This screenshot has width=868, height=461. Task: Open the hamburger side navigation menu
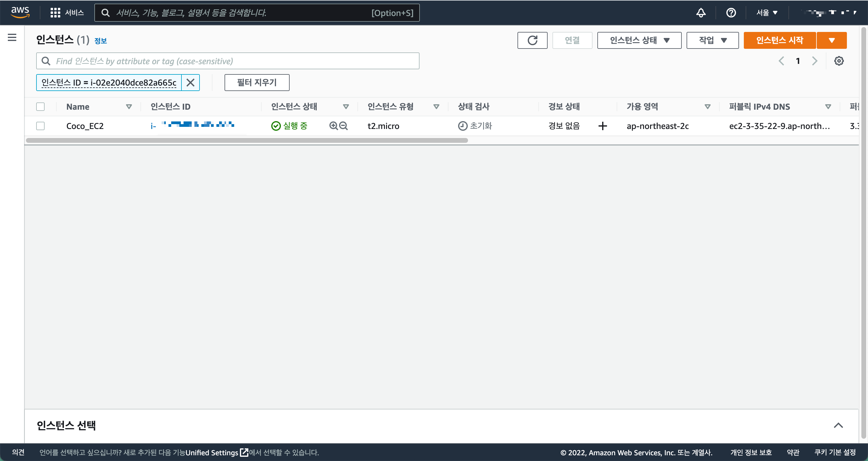click(x=12, y=37)
